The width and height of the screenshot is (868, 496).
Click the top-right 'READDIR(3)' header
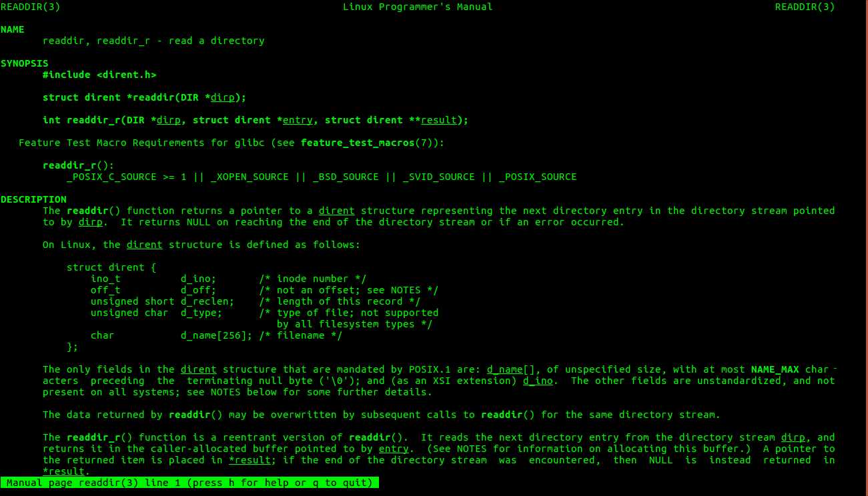805,7
